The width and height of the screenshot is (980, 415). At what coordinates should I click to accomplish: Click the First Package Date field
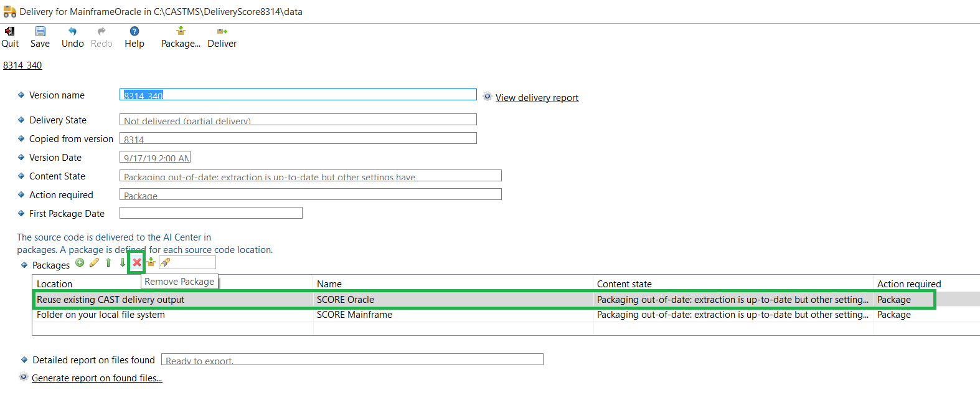click(x=210, y=213)
